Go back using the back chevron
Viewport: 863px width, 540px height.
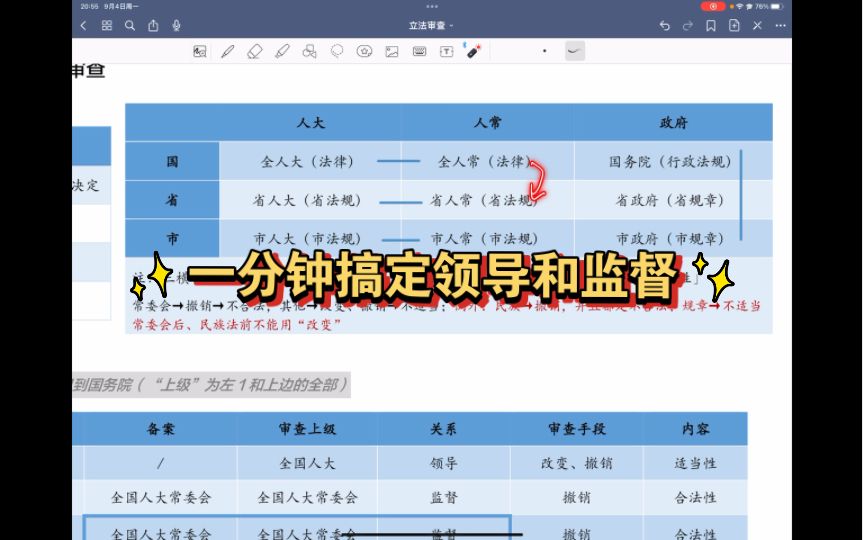[x=84, y=25]
